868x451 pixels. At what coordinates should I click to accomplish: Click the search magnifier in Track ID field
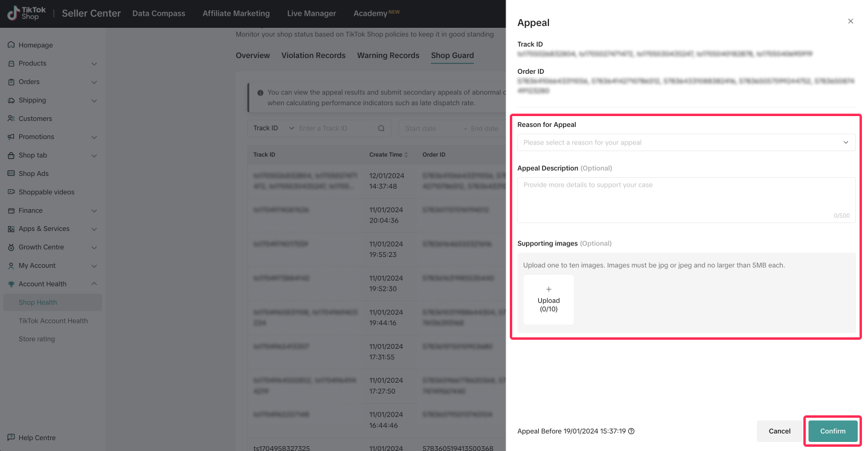[x=381, y=128]
